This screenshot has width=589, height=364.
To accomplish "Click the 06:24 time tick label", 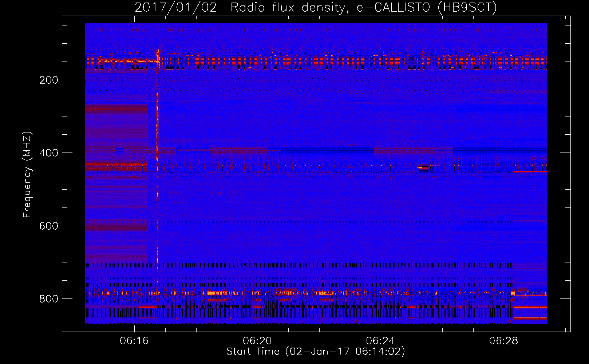I will pyautogui.click(x=380, y=341).
